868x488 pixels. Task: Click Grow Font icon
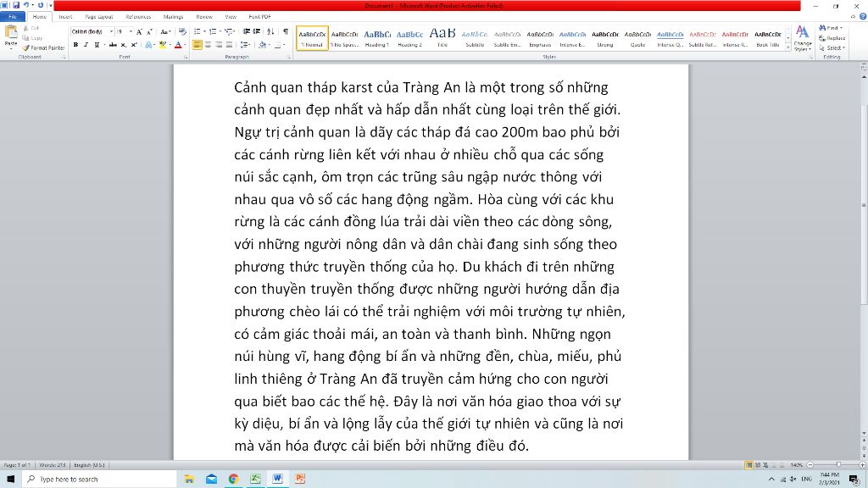139,32
